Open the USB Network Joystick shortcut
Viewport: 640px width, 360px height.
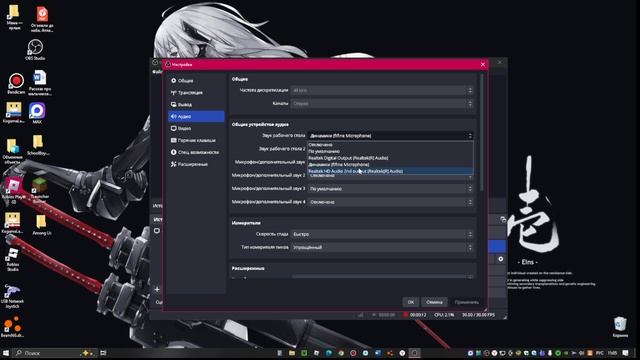click(13, 296)
